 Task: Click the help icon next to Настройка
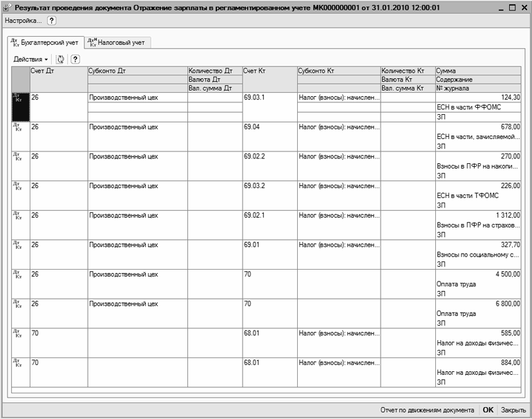click(51, 21)
